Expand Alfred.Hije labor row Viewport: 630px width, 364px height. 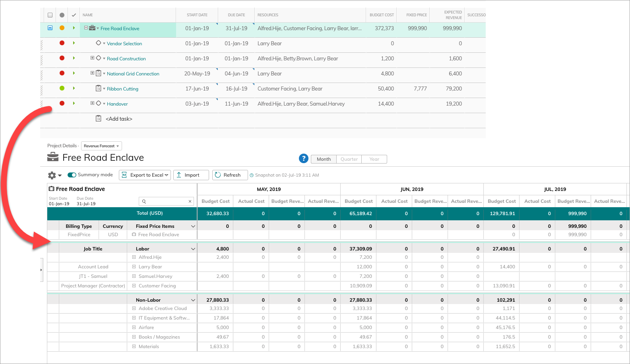[134, 257]
